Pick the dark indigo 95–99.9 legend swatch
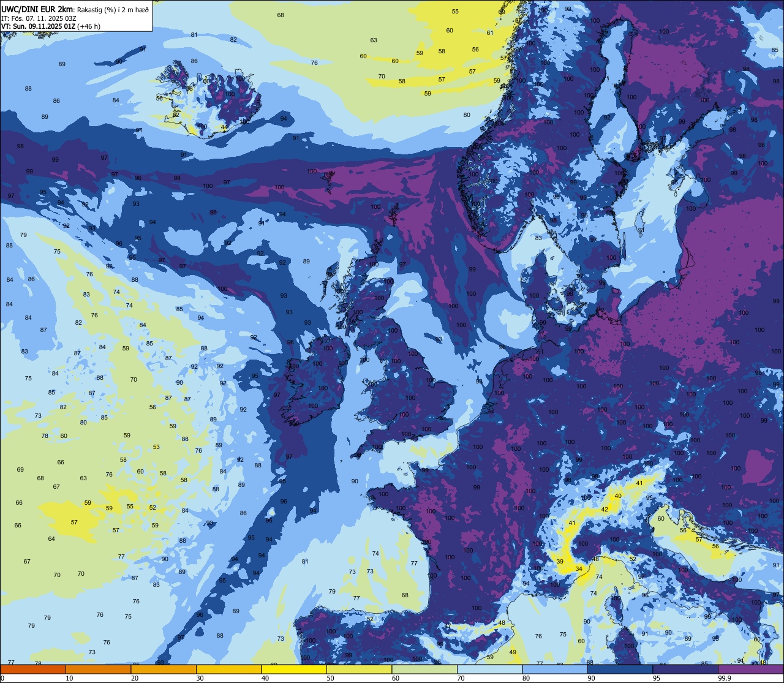This screenshot has width=784, height=683. [685, 669]
